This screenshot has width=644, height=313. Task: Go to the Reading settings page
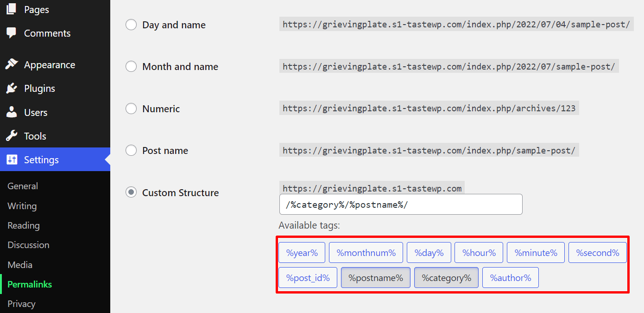click(24, 225)
